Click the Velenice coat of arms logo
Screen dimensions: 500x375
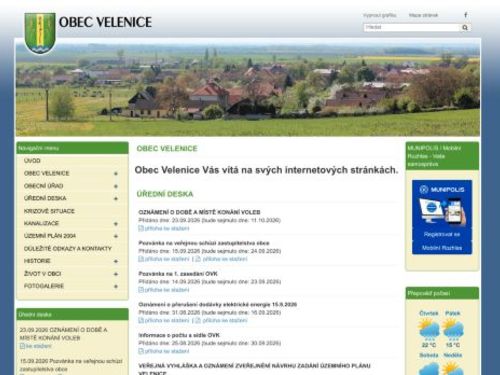(40, 33)
